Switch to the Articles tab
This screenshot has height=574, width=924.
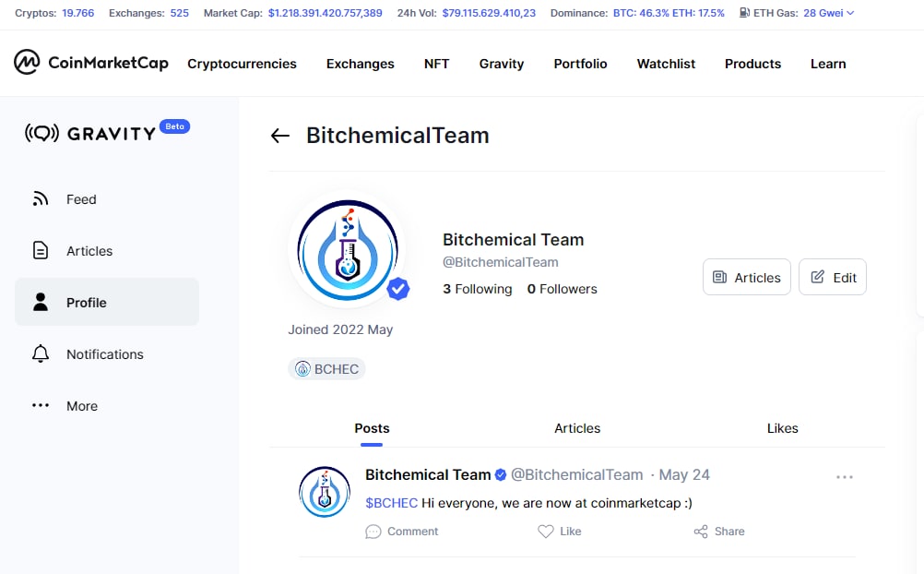(x=577, y=428)
